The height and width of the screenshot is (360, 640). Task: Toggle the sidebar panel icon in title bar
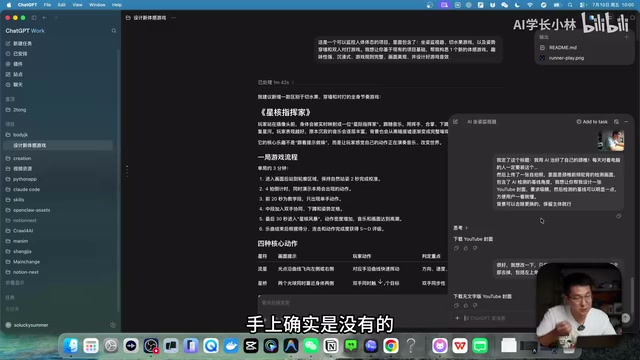[x=34, y=18]
